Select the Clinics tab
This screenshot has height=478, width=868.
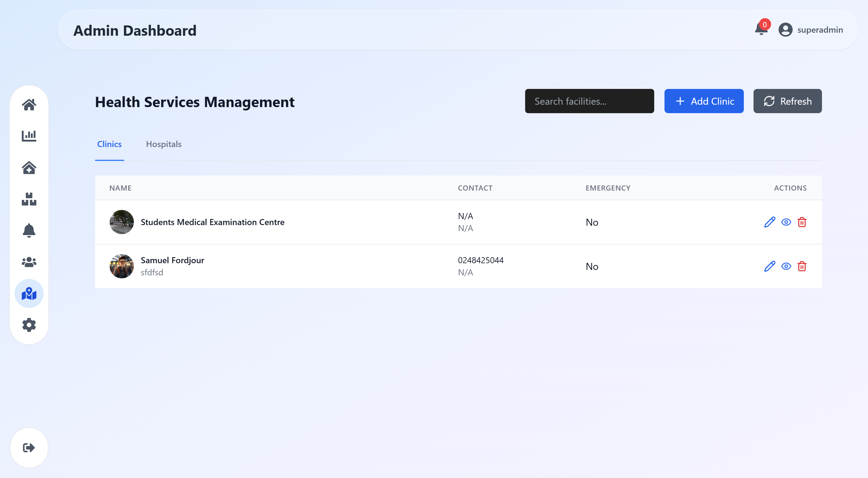point(109,144)
